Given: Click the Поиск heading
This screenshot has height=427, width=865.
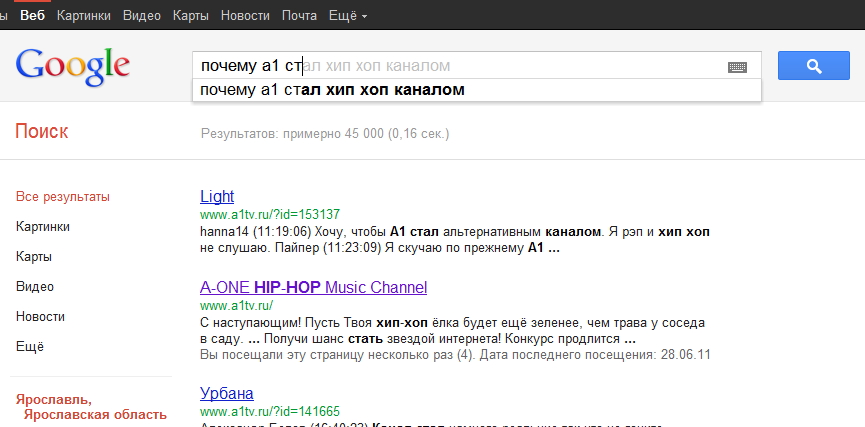Looking at the screenshot, I should click(42, 132).
